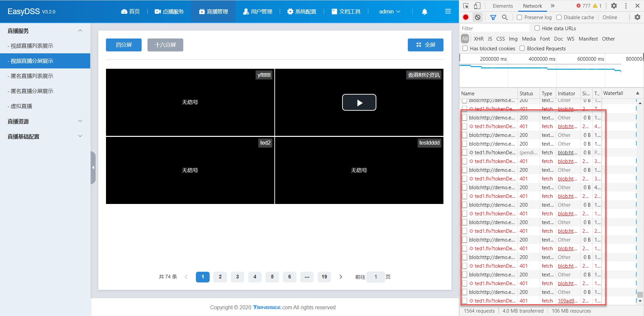Screen dimensions: 644x316
Task: Open DevTools settings via the gear icon
Action: [x=614, y=6]
